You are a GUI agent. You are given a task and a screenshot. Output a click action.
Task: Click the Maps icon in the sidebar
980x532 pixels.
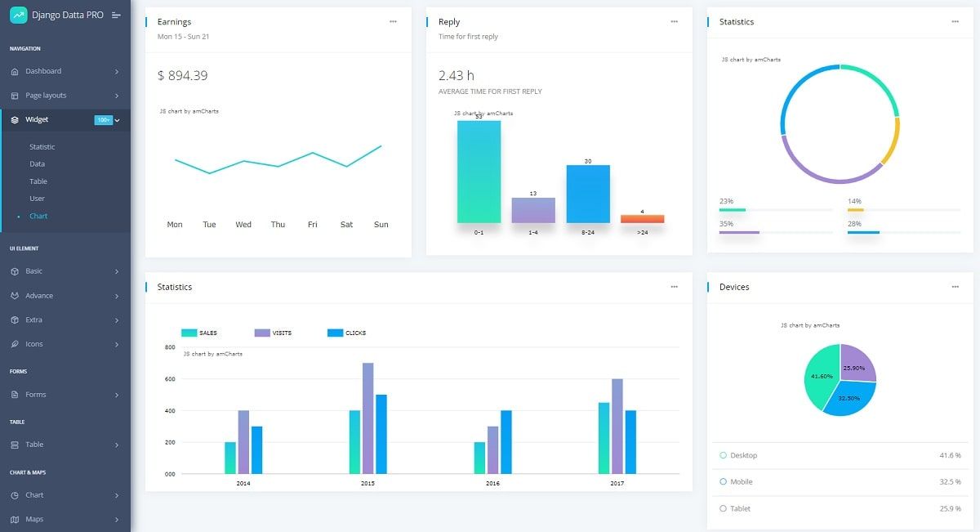(14, 519)
